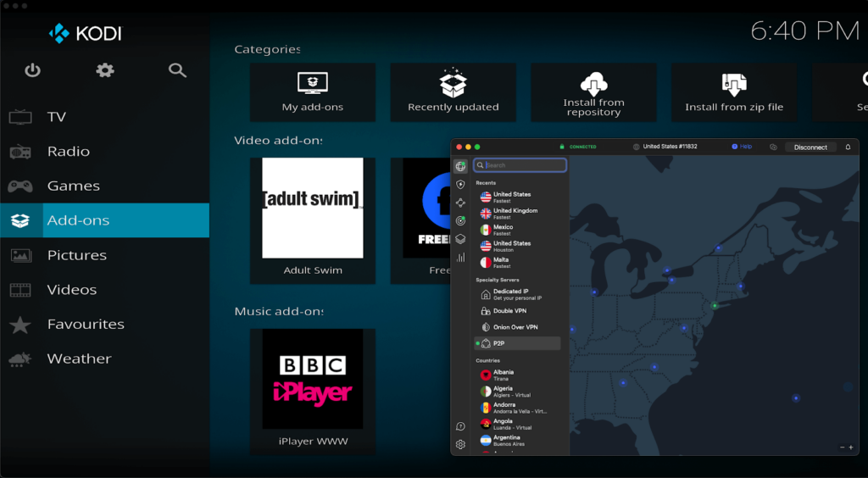
Task: Open the Adult Swim video add-on
Action: point(313,220)
